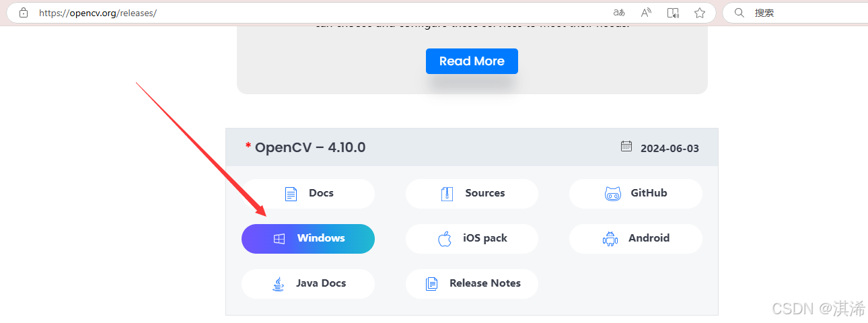
Task: Click the 2024-06-03 release date
Action: pos(670,148)
